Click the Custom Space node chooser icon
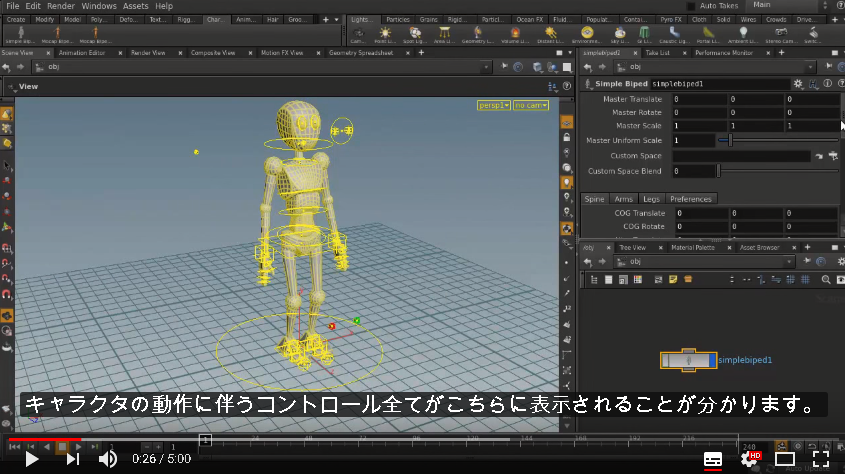 pyautogui.click(x=834, y=156)
